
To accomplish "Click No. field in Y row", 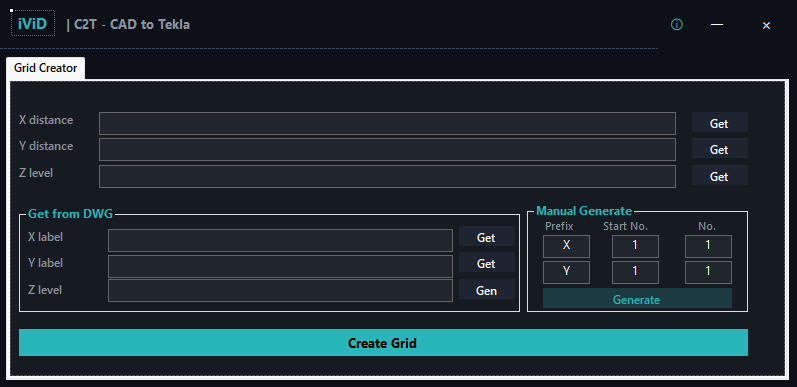I will click(708, 272).
